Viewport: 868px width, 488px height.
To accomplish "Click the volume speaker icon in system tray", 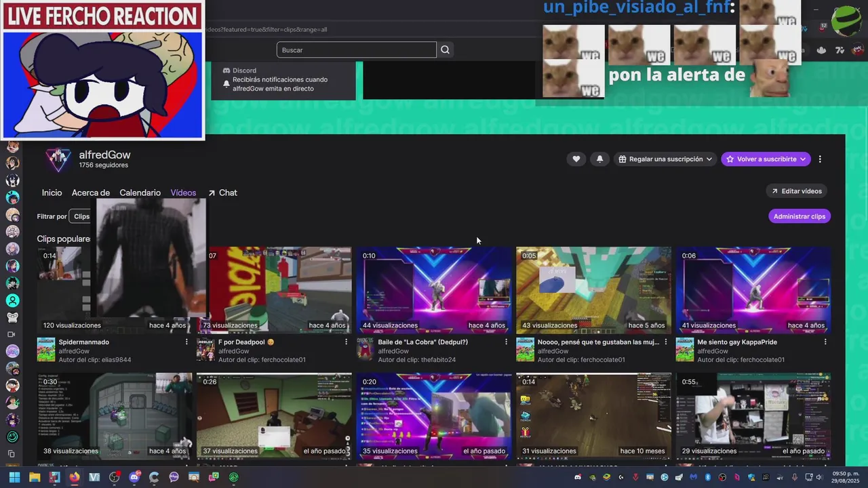I will coord(820,477).
